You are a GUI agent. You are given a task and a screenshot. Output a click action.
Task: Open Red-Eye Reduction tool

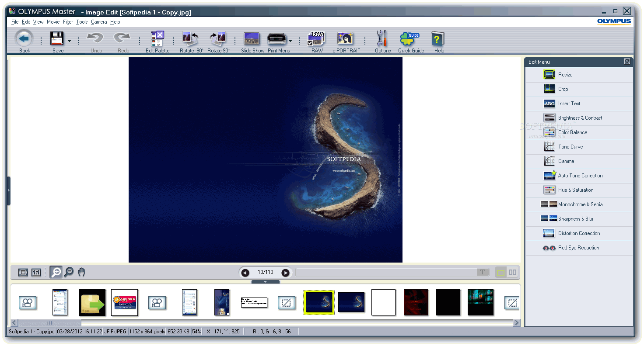[579, 248]
